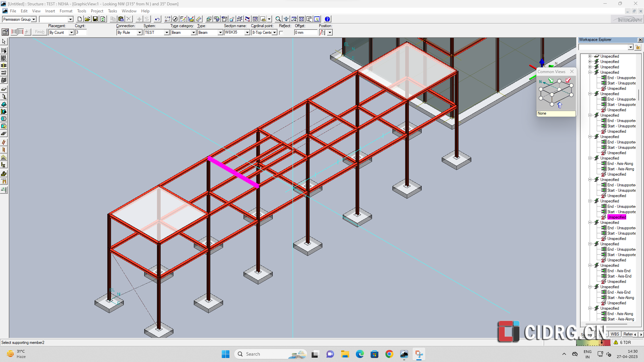Open the Format menu
This screenshot has height=362, width=644.
(x=66, y=11)
